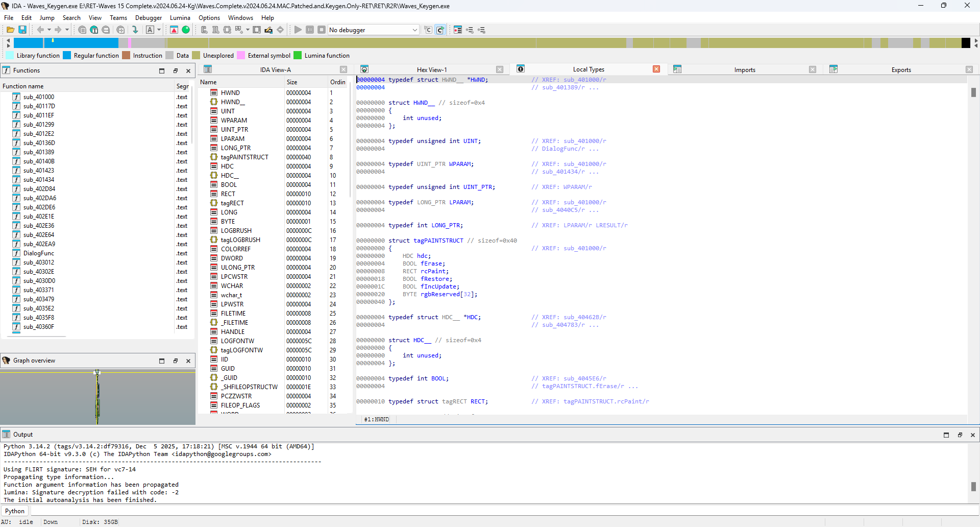Screen dimensions: 980x527
Task: Click the red upward-arrow toolbar icon
Action: pyautogui.click(x=174, y=30)
